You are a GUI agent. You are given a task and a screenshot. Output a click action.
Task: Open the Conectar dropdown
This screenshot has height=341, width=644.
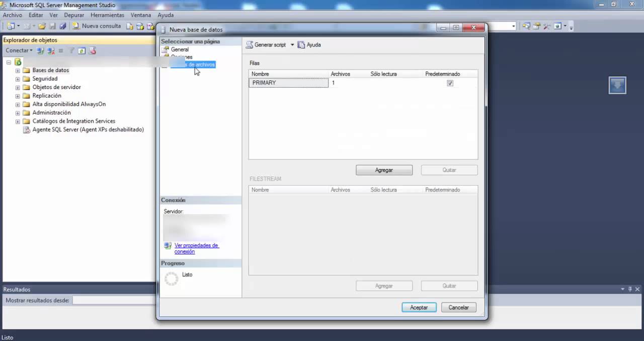[19, 51]
